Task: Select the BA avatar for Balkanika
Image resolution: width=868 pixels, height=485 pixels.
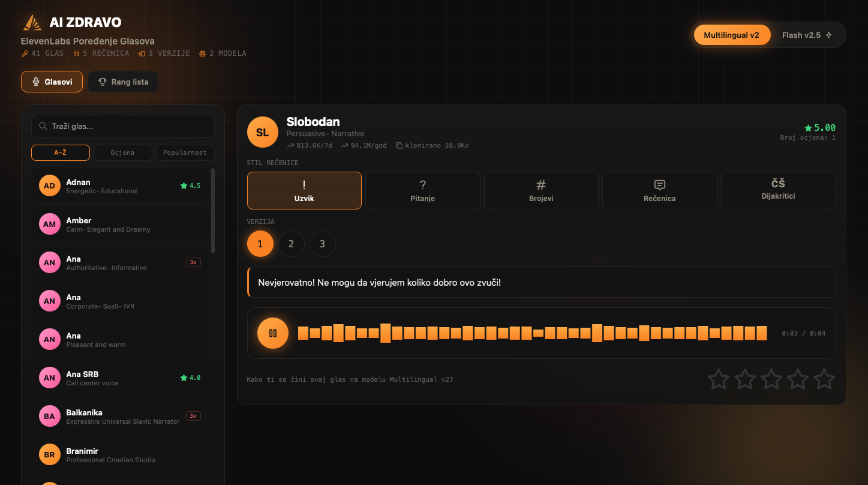Action: point(49,416)
